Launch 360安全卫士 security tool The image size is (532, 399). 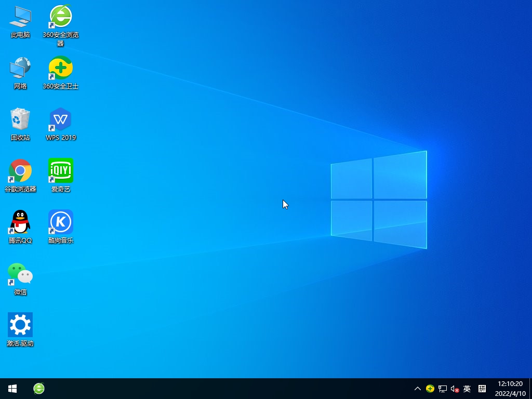tap(61, 68)
